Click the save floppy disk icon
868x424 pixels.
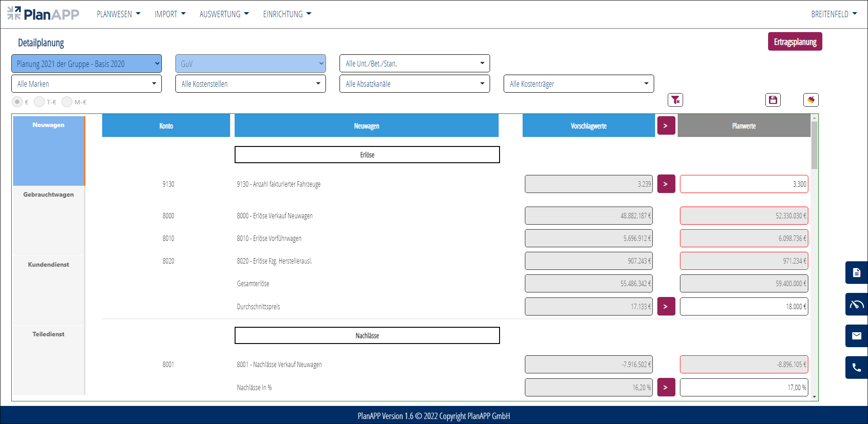coord(773,100)
